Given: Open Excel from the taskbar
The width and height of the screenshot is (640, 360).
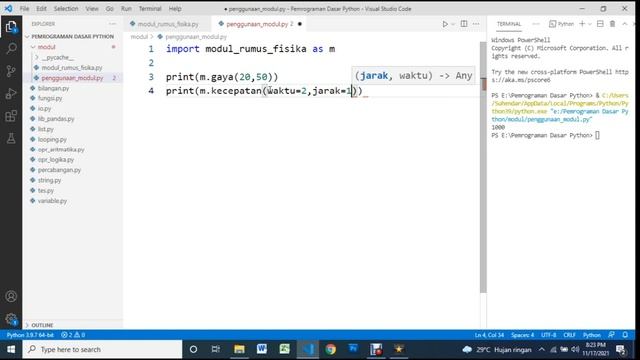Looking at the screenshot, I should point(284,349).
